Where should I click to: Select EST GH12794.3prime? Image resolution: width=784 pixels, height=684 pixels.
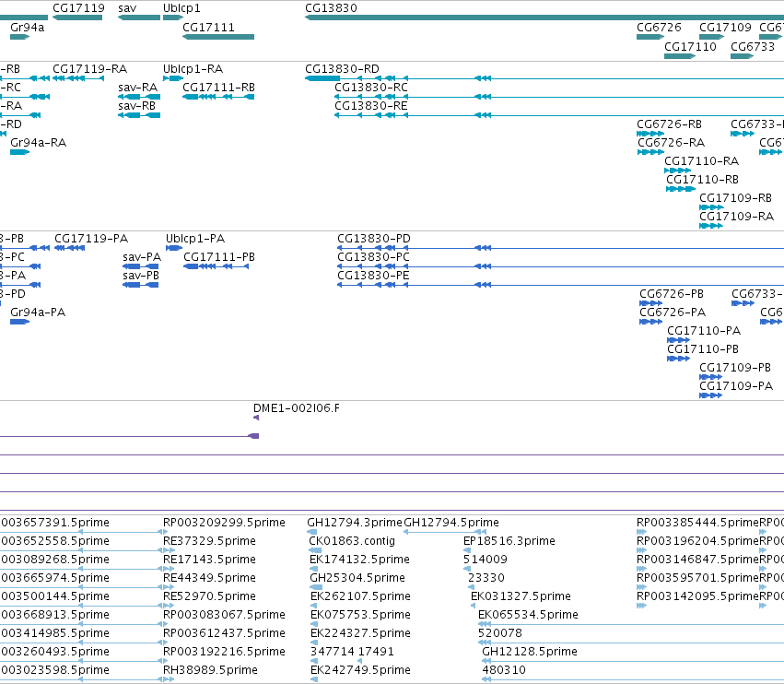(x=355, y=523)
